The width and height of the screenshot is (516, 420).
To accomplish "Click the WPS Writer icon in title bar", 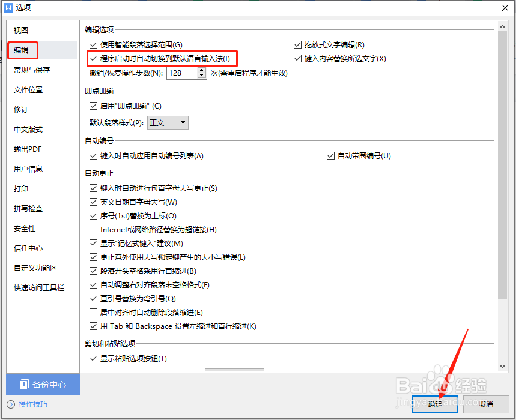I will 8,8.
